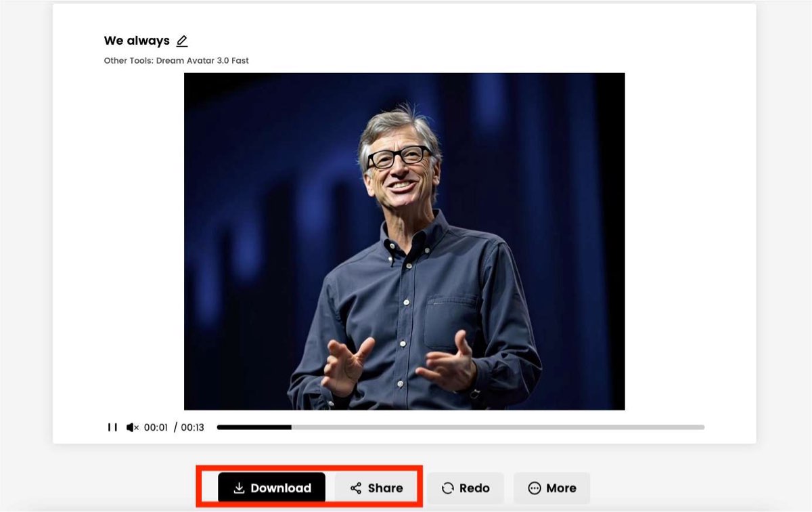
Task: Click the pause icon in the player controls
Action: click(112, 427)
